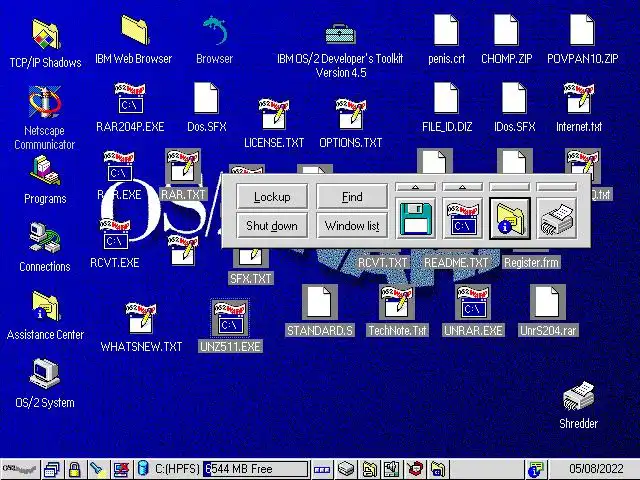Select the Shredder icon
640x480 pixels.
pyautogui.click(x=578, y=396)
